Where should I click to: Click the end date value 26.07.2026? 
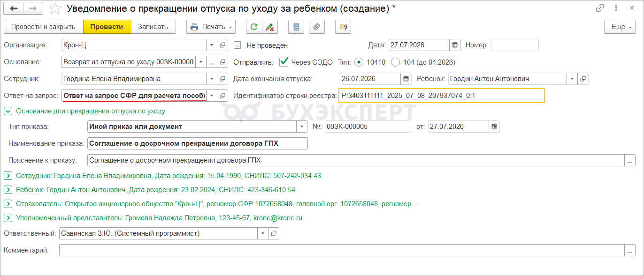pyautogui.click(x=370, y=78)
